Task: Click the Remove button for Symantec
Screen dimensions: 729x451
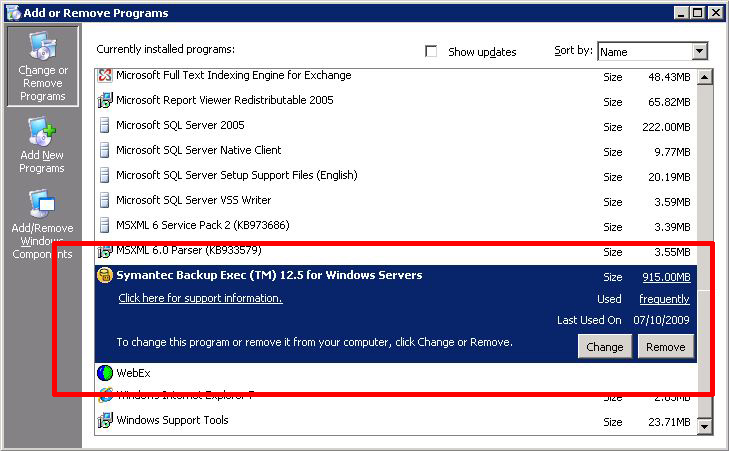Action: point(665,347)
